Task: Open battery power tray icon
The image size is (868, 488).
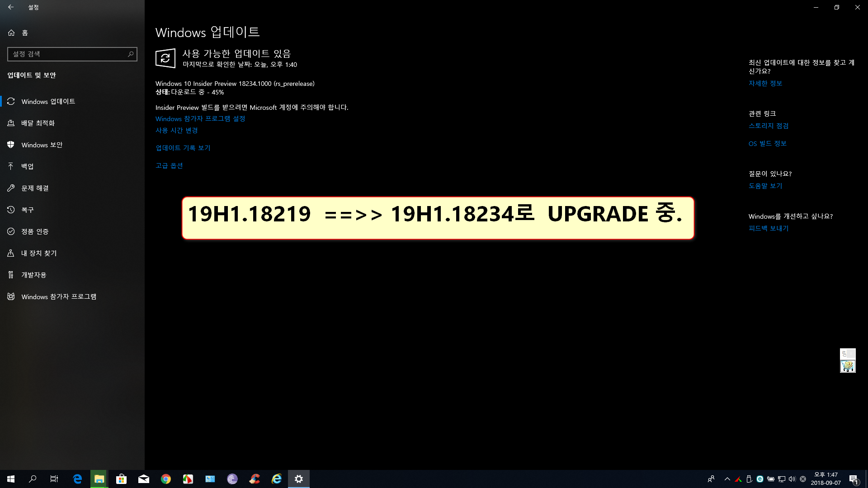Action: [771, 479]
